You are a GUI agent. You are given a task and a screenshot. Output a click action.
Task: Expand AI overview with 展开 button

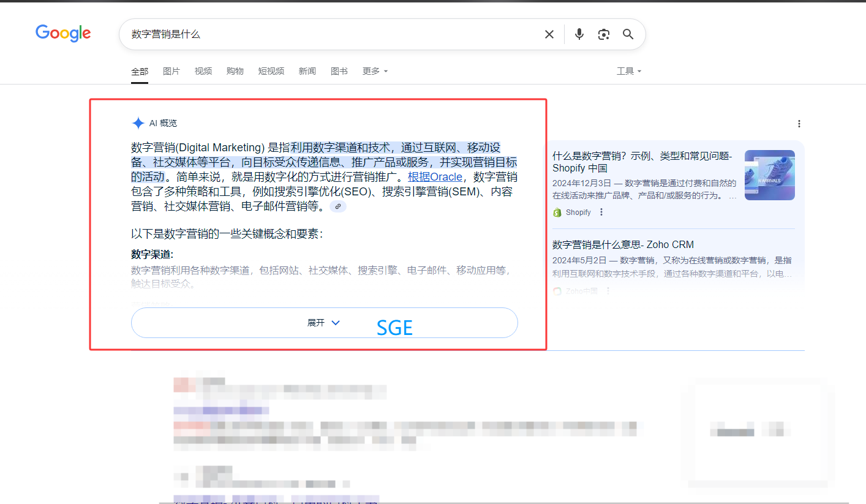pyautogui.click(x=325, y=323)
